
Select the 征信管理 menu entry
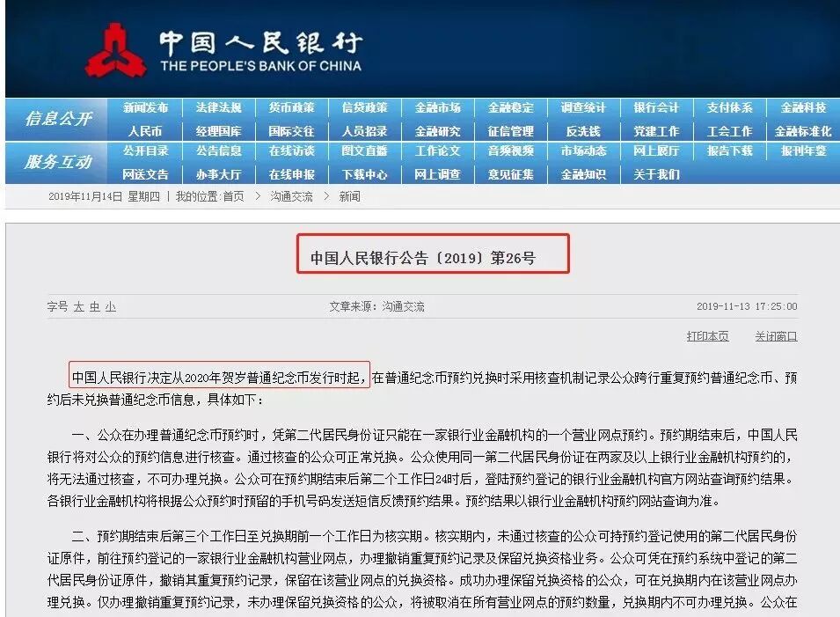(511, 131)
